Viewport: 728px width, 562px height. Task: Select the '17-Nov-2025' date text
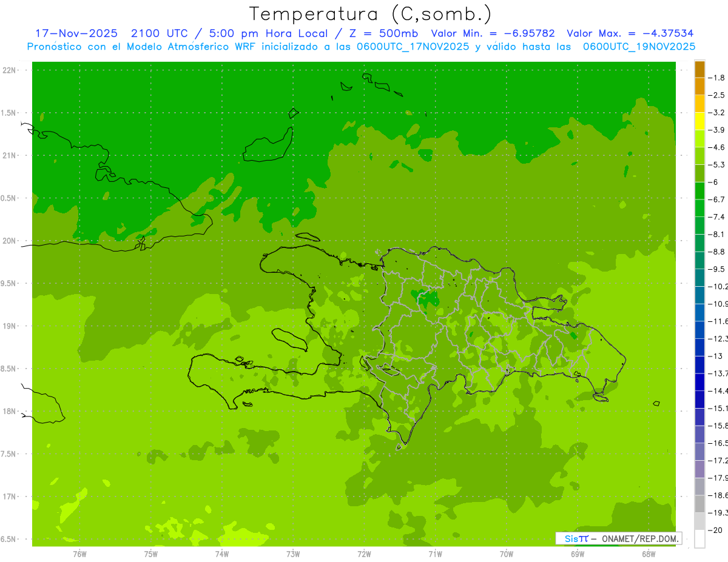pos(76,33)
